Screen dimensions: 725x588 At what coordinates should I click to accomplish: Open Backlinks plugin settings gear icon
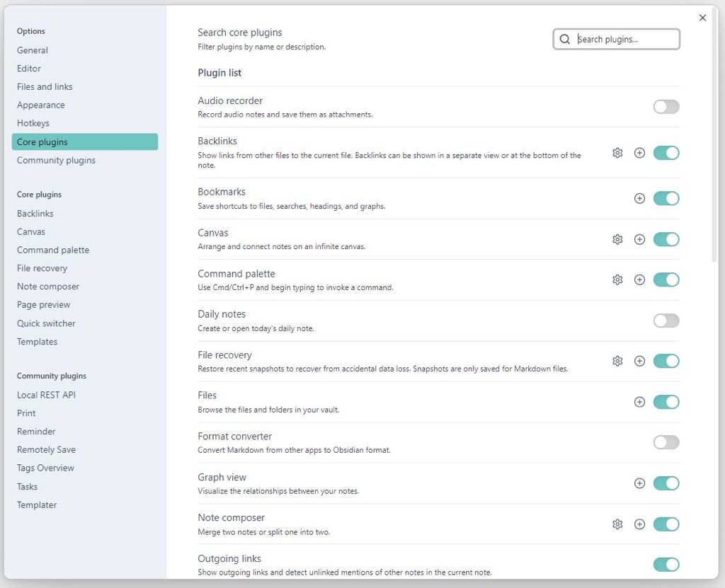tap(617, 153)
